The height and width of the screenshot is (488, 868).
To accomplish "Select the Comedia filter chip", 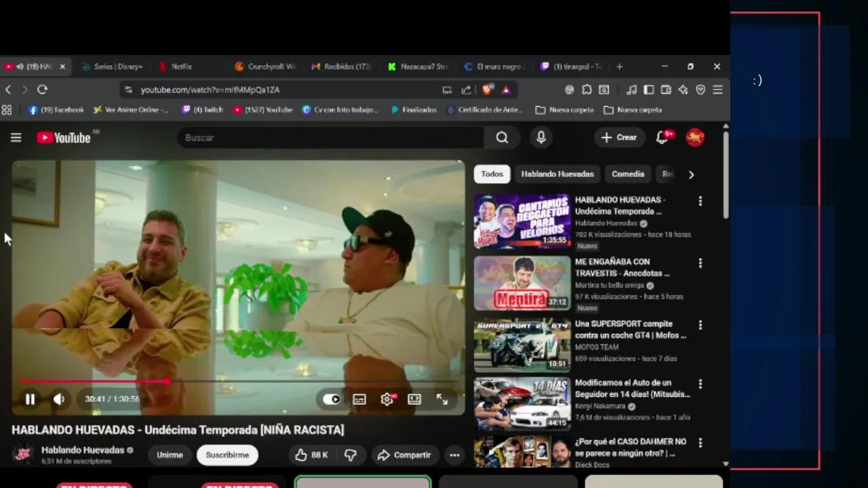I will point(628,174).
